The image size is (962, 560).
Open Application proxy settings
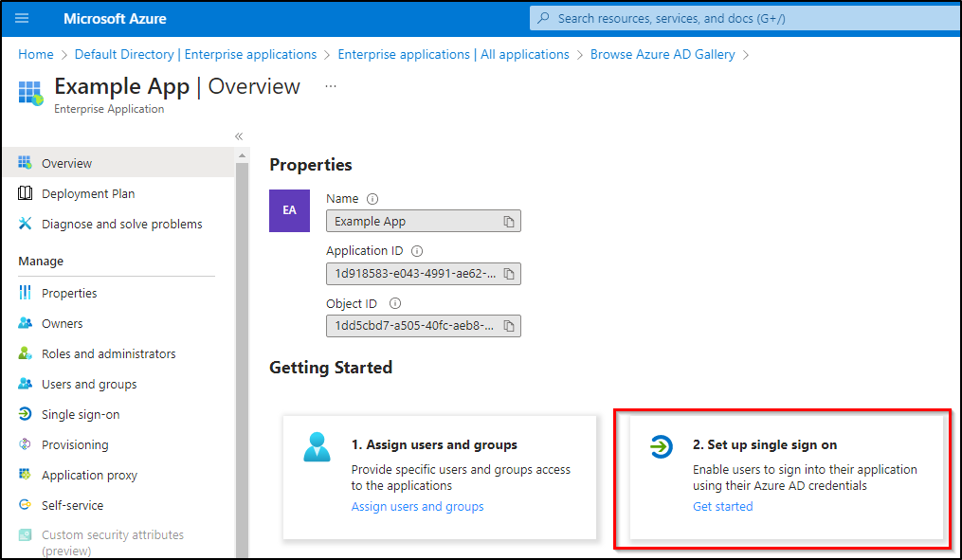click(89, 475)
